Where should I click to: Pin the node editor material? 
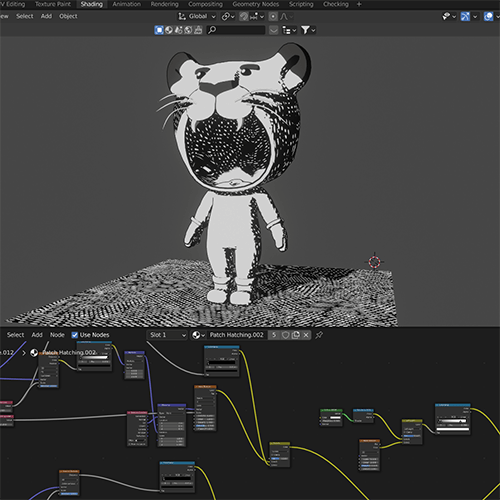[319, 335]
